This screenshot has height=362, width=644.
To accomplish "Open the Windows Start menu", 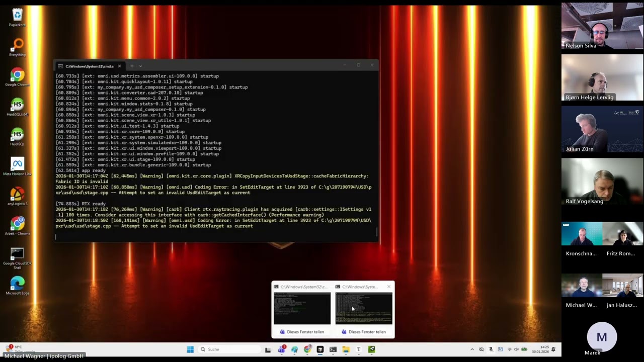I will pyautogui.click(x=190, y=349).
